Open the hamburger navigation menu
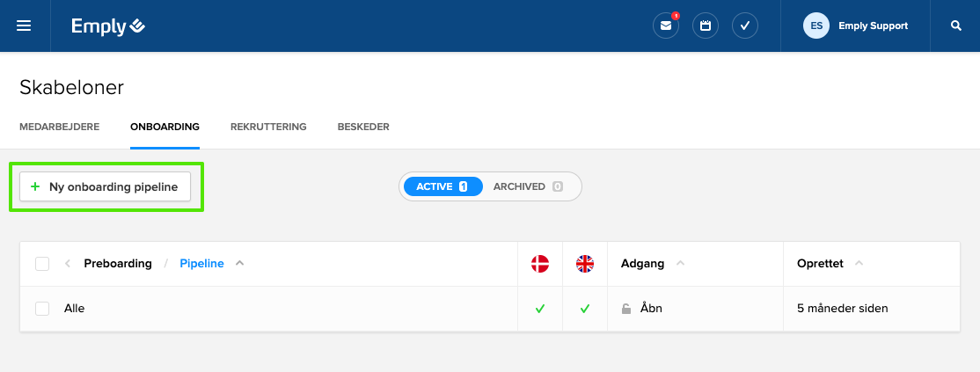Screen dimensions: 980x372 [24, 26]
